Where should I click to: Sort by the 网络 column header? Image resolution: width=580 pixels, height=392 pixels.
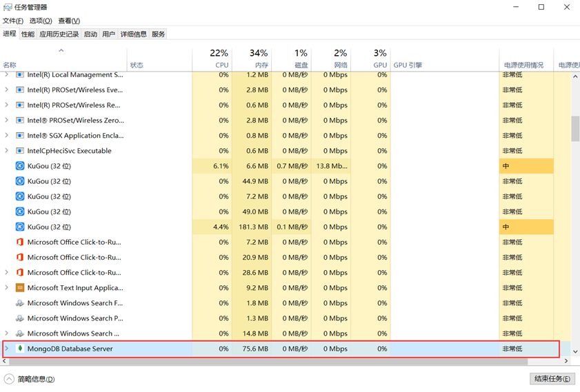pos(331,59)
